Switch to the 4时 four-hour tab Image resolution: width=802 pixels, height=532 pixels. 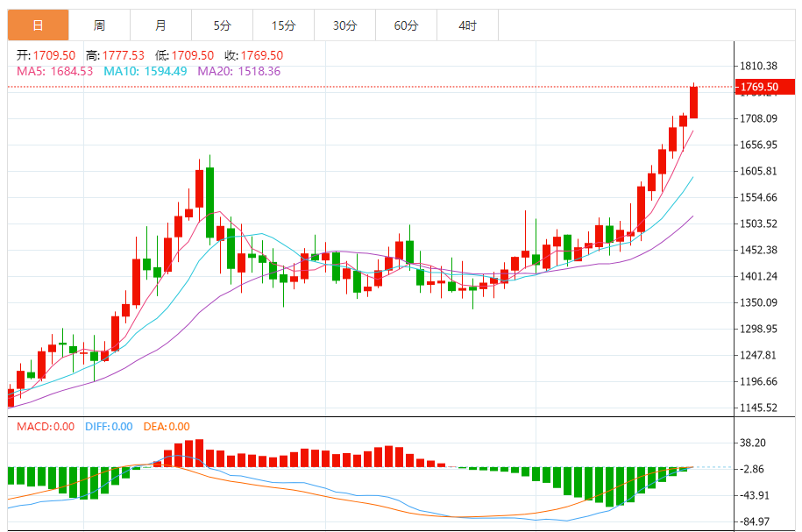(x=467, y=25)
